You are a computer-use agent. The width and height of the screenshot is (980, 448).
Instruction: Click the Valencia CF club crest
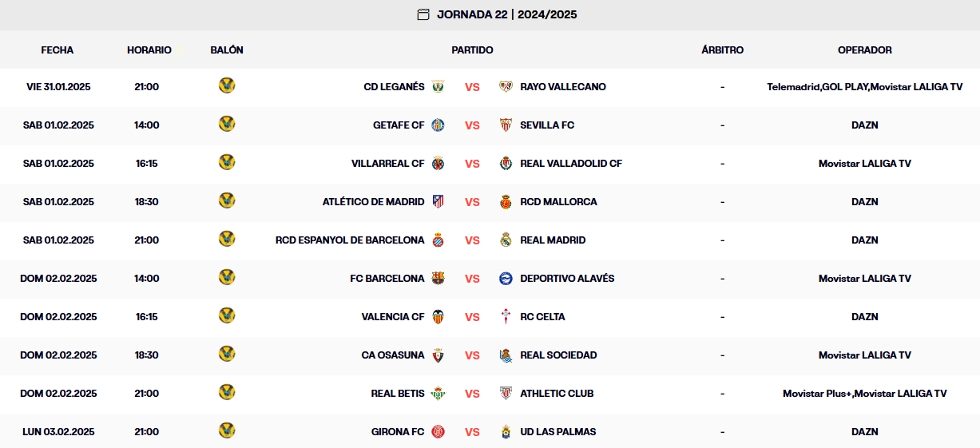(438, 316)
